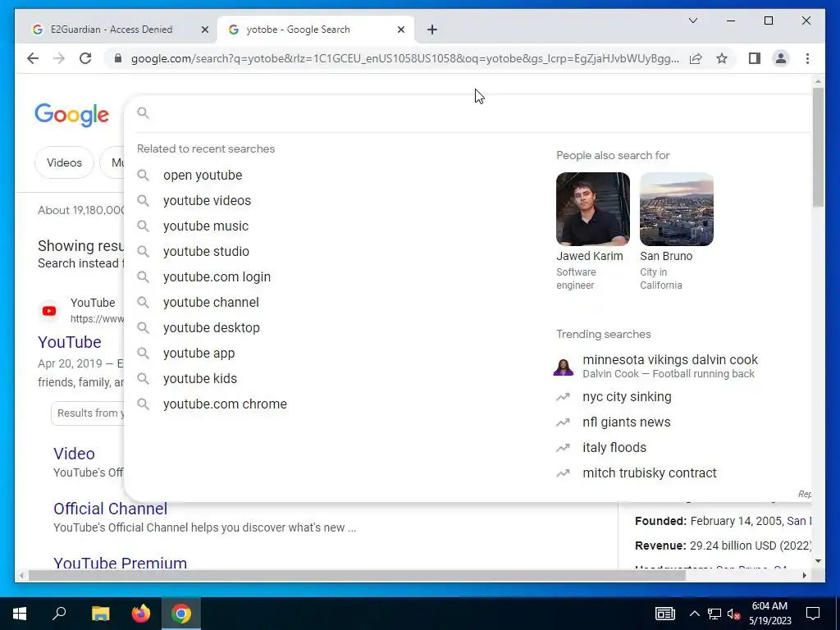Open network status tray icon
Screen dimensions: 840x630
[714, 614]
